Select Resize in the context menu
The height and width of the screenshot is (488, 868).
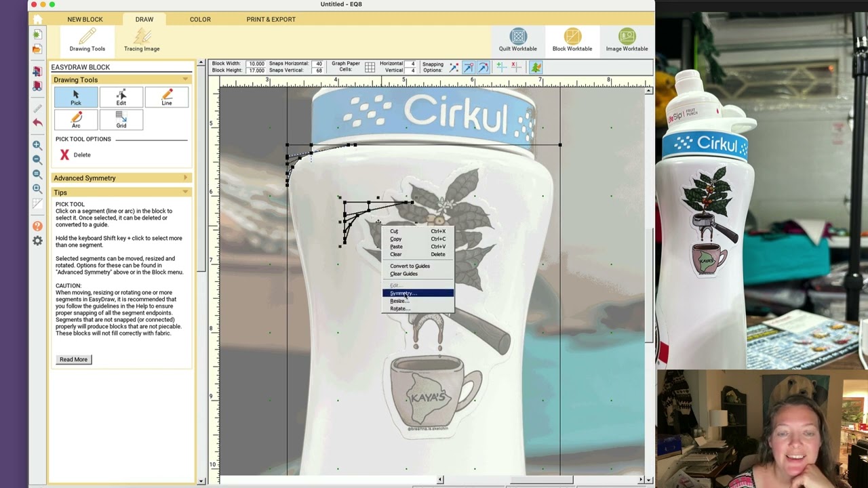click(418, 301)
